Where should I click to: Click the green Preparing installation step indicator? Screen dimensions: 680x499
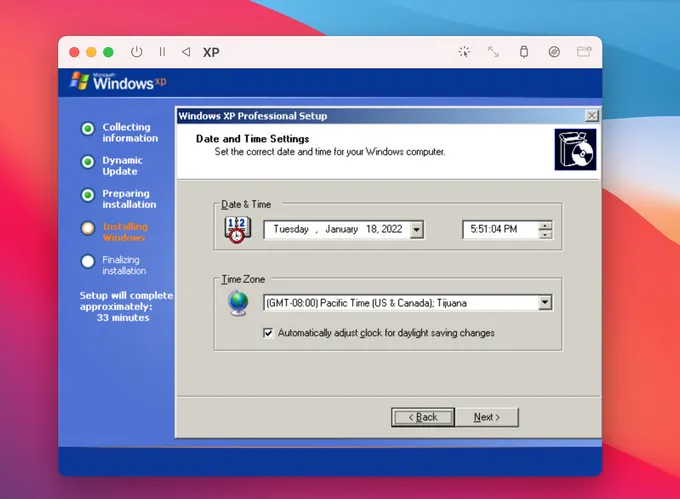(x=88, y=195)
